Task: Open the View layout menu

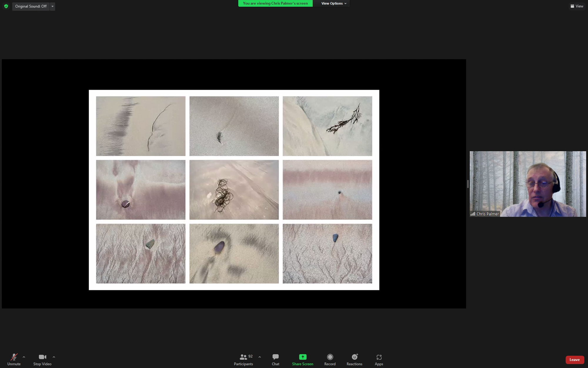Action: (x=577, y=6)
